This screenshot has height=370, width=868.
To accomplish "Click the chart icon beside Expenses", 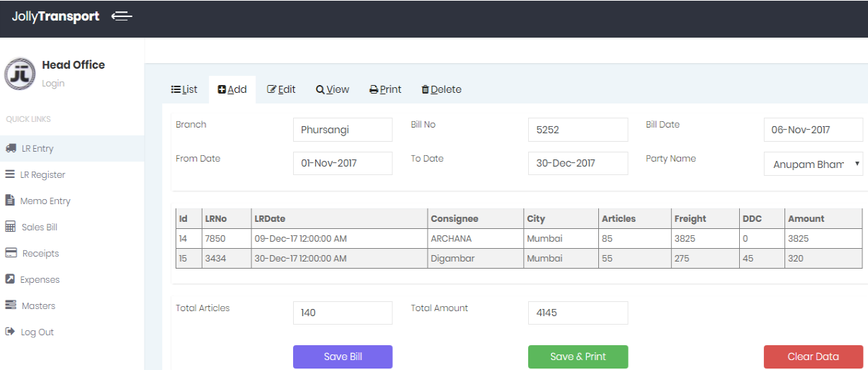I will click(x=10, y=279).
